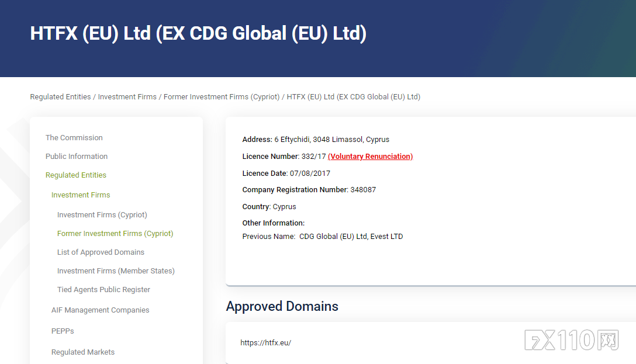Select Investment Firms (Cypriot) sidebar item

click(x=102, y=215)
